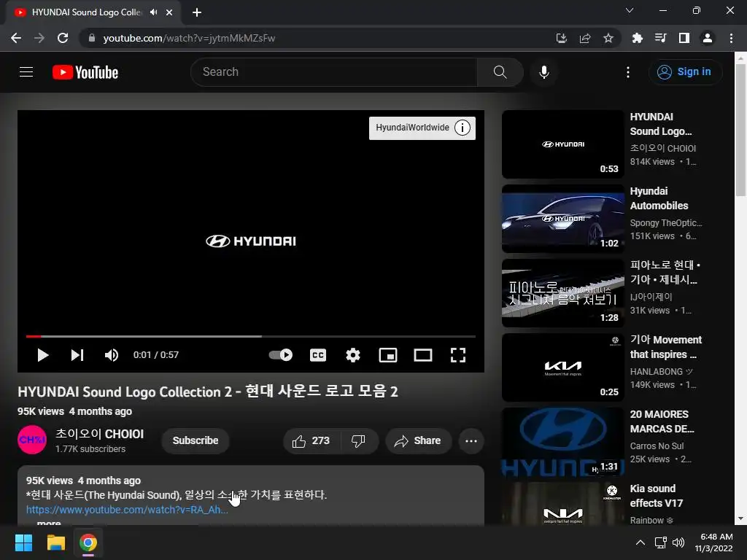This screenshot has height=560, width=747.
Task: Open File Explorer from taskbar
Action: click(x=55, y=542)
